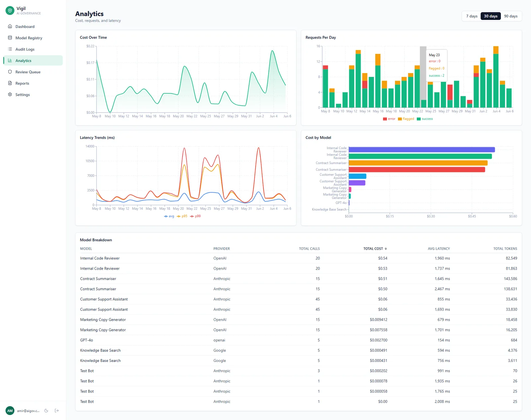This screenshot has width=531, height=420.
Task: Select the 30 days range
Action: [491, 16]
